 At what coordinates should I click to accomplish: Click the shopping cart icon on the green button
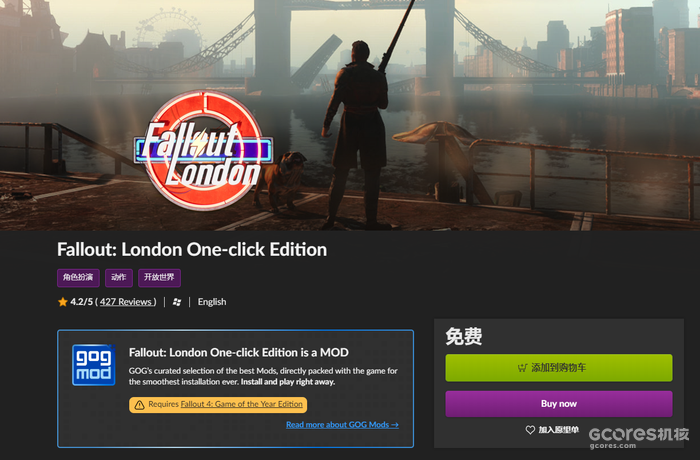[x=522, y=368]
